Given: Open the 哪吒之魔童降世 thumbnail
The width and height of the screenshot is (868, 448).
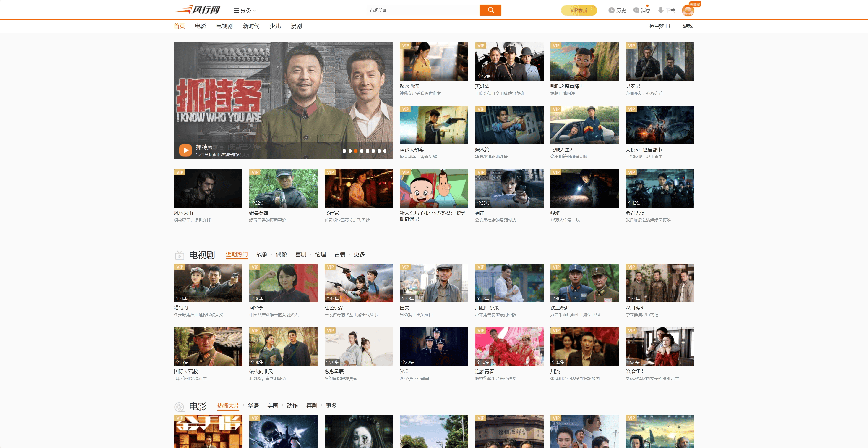Looking at the screenshot, I should click(585, 61).
